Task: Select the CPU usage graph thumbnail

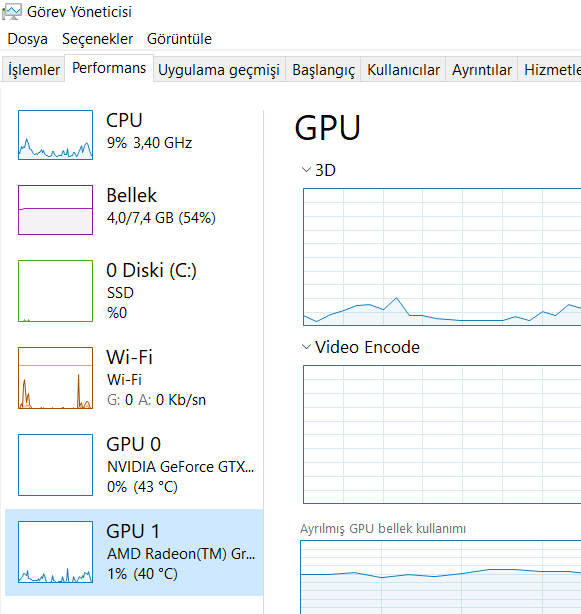Action: coord(55,135)
